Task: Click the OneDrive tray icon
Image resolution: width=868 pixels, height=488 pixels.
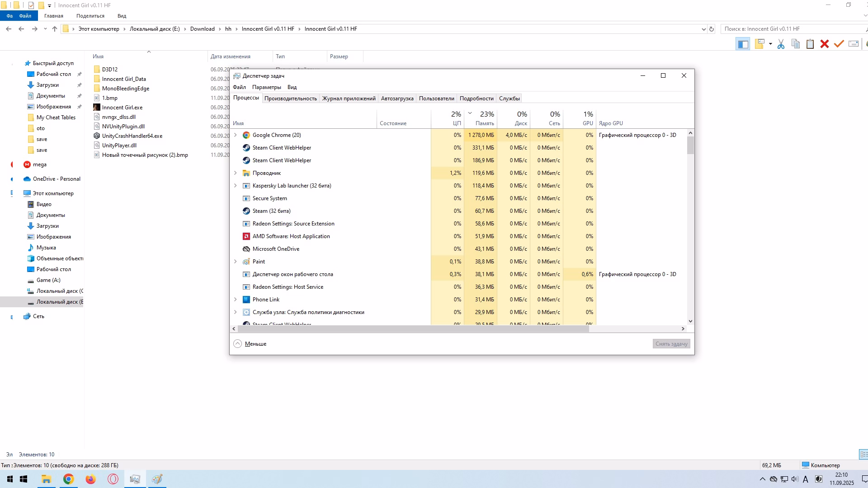Action: pyautogui.click(x=774, y=479)
